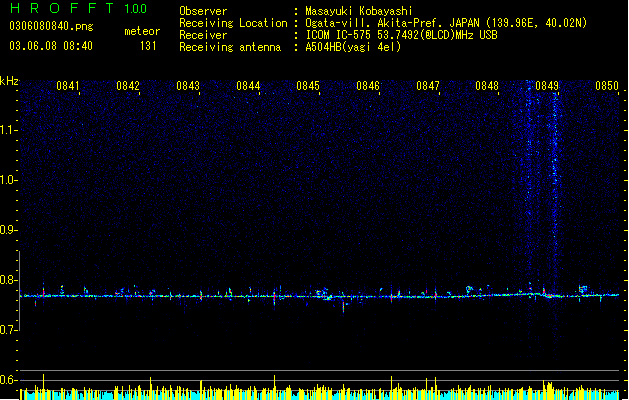
Task: Click the 0.8 kHz axis label
Action: point(8,280)
